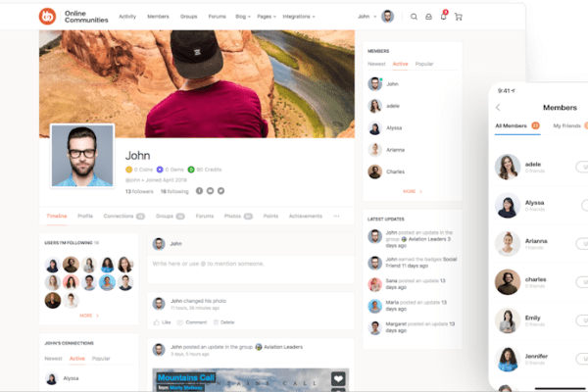Open Activity menu item
Viewport: 588px width, 392px height.
coord(127,17)
